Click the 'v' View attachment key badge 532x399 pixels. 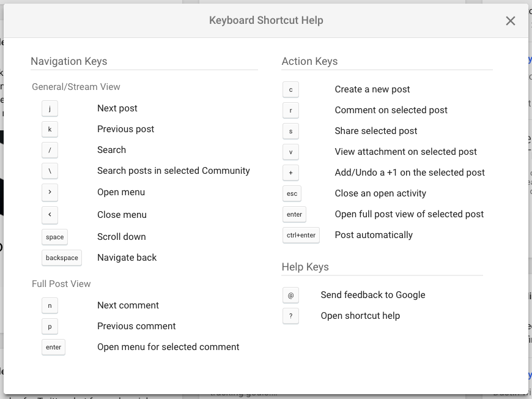click(x=290, y=152)
